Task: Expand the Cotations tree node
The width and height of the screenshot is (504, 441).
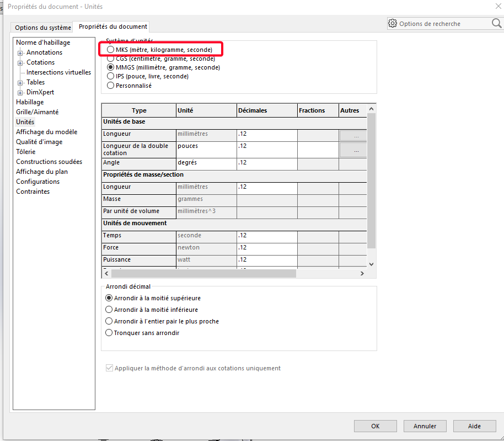Action: tap(20, 63)
